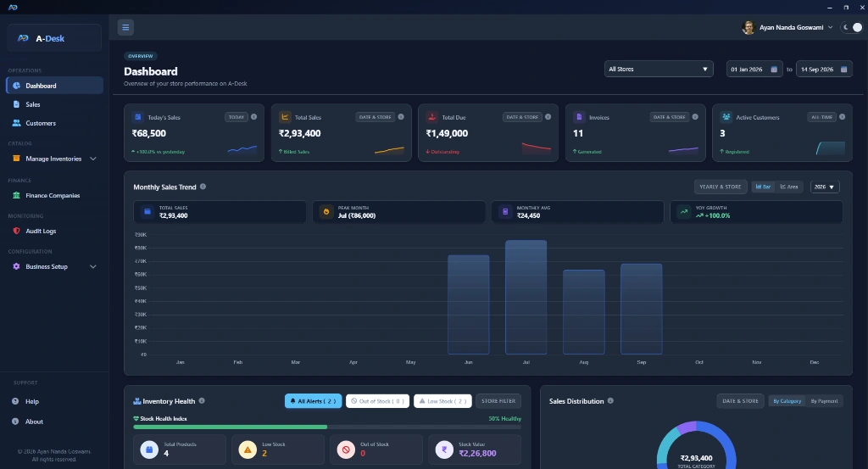This screenshot has width=868, height=469.
Task: Click the user avatar of Ayan Nanda Goswami
Action: click(x=748, y=28)
